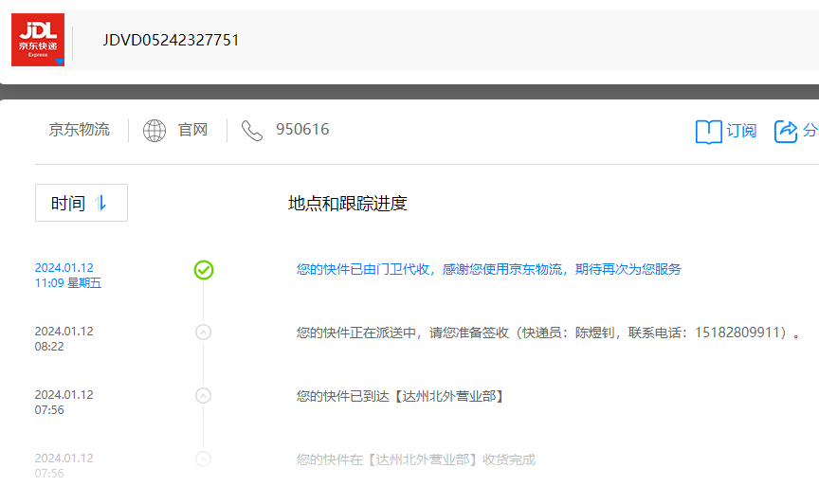Image resolution: width=819 pixels, height=504 pixels.
Task: Click the timeline marker beside 已到达 entry
Action: pyautogui.click(x=203, y=396)
